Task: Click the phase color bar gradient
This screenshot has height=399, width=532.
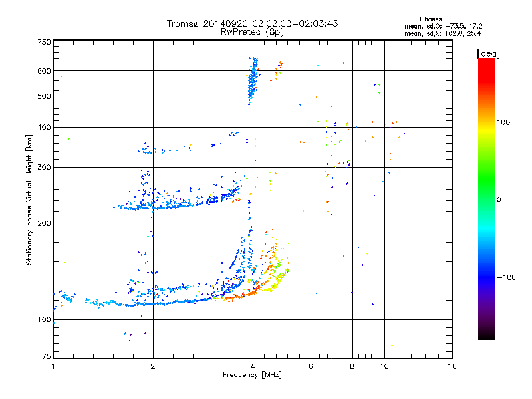Action: pos(487,198)
